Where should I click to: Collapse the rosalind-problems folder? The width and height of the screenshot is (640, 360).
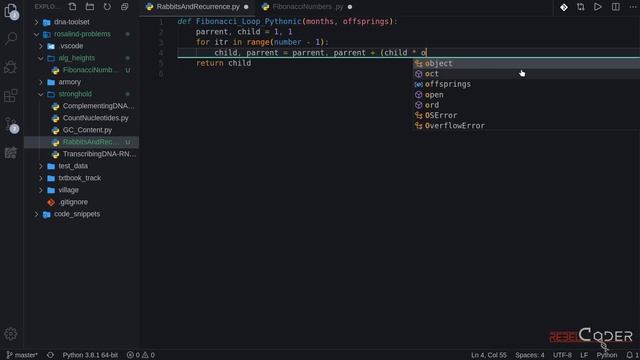82,34
